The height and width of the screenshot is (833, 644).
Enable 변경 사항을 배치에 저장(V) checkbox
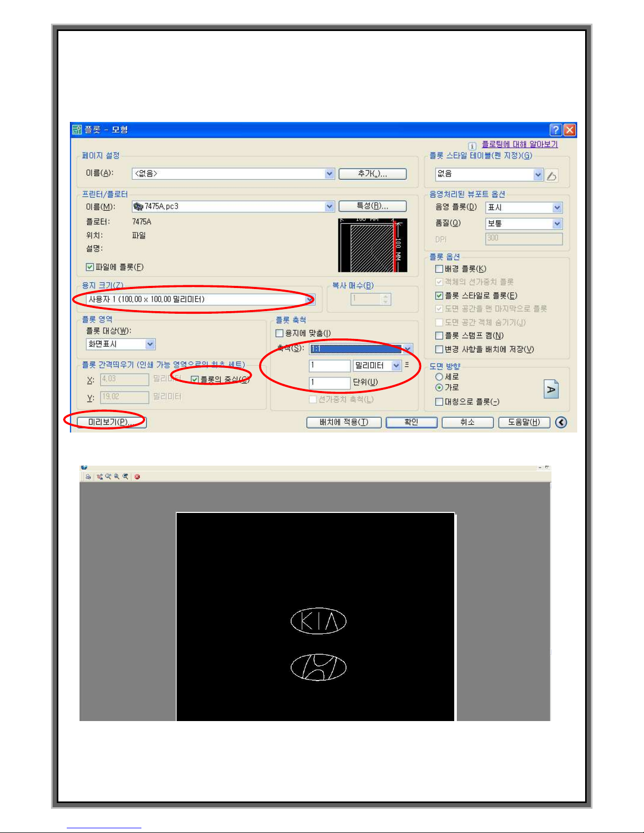click(x=439, y=349)
